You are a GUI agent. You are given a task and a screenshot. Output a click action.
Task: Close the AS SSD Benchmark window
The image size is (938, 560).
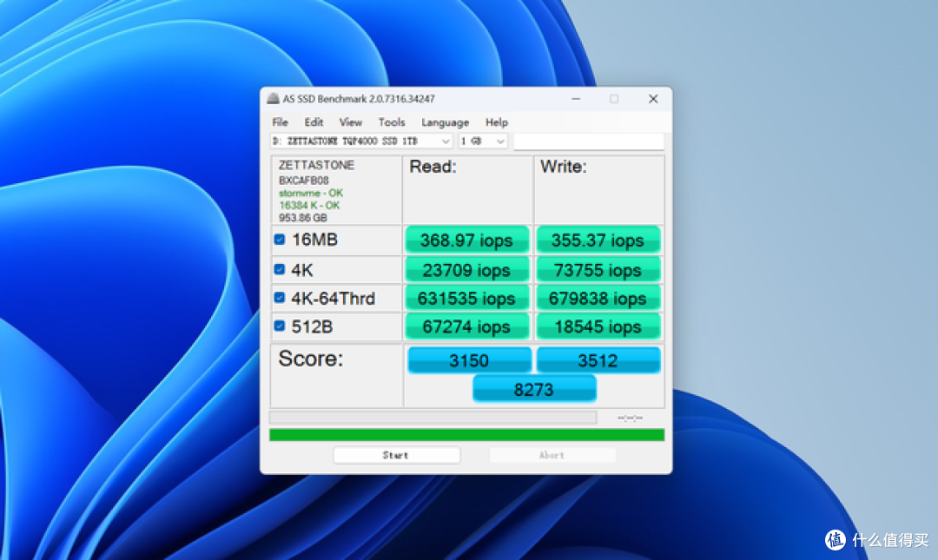pos(653,99)
